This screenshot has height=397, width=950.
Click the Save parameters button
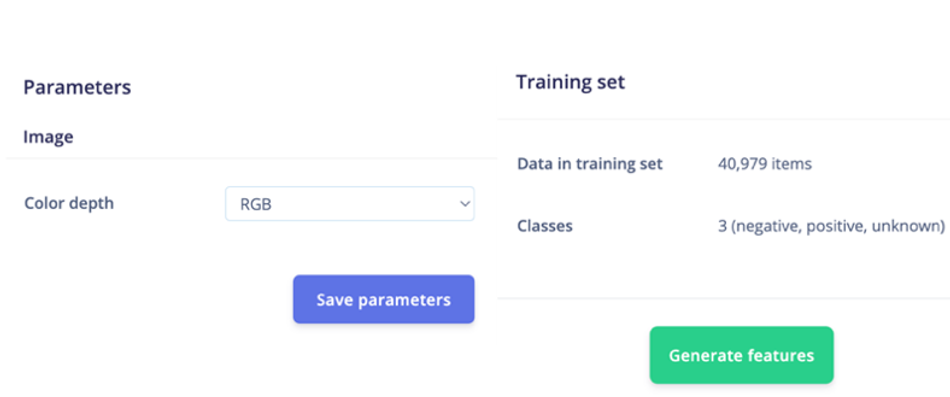[x=384, y=299]
